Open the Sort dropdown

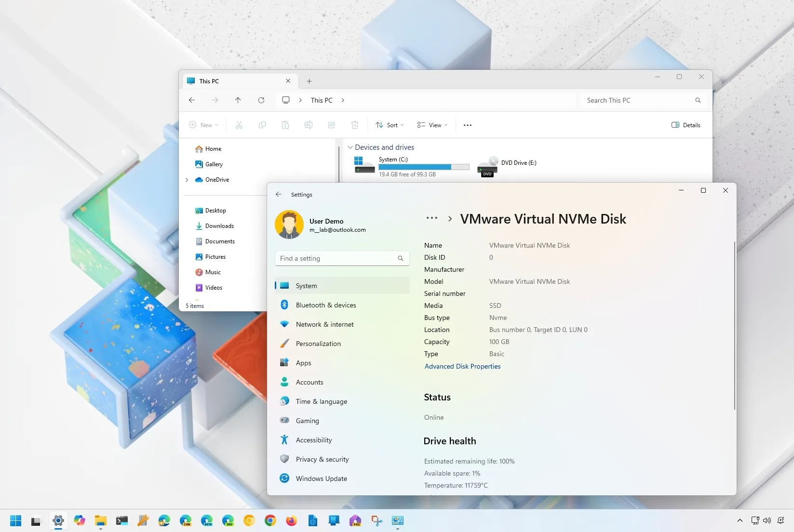tap(390, 125)
